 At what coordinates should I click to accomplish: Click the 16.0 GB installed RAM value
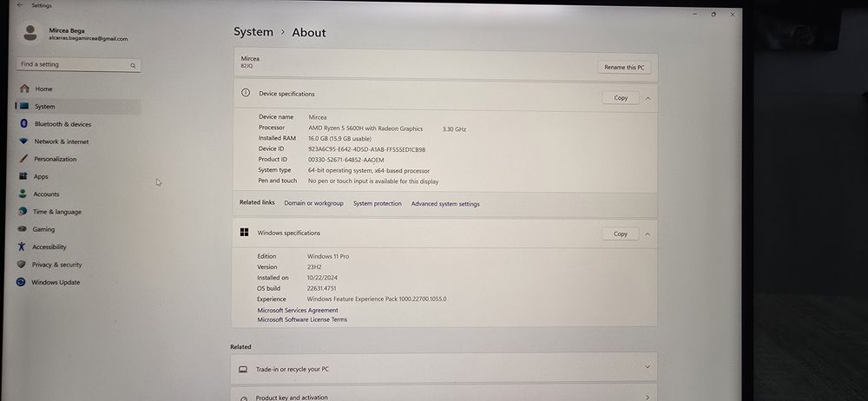pyautogui.click(x=339, y=139)
